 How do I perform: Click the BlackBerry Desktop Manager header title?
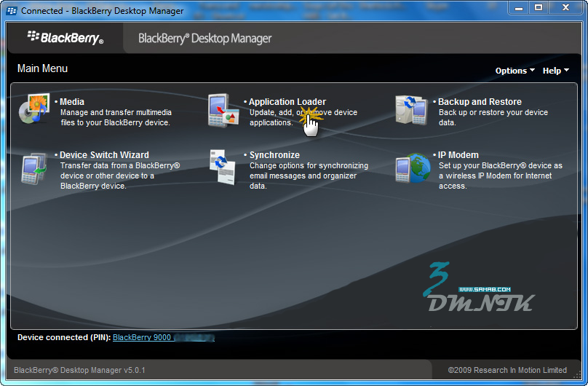(x=204, y=38)
